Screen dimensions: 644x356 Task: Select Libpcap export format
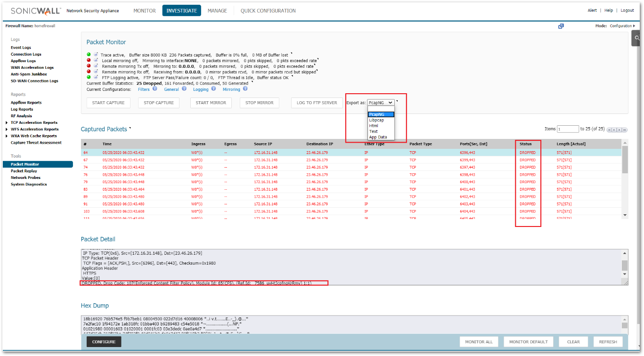click(381, 120)
